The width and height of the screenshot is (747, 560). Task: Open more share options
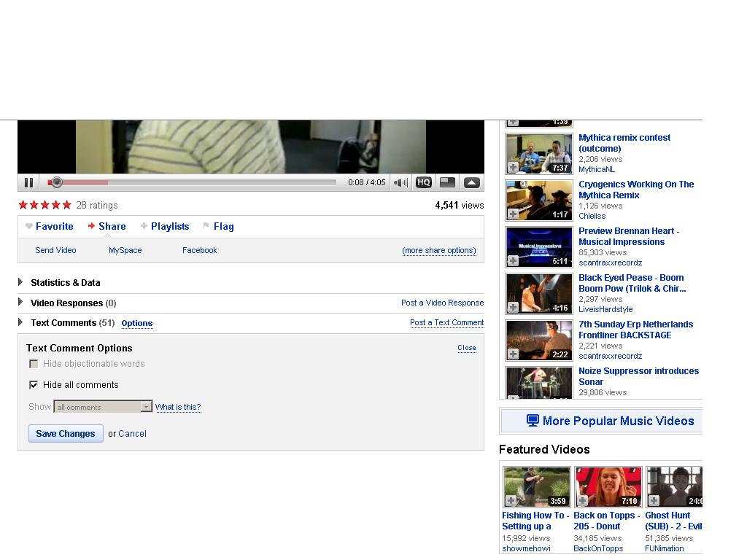[x=439, y=251]
